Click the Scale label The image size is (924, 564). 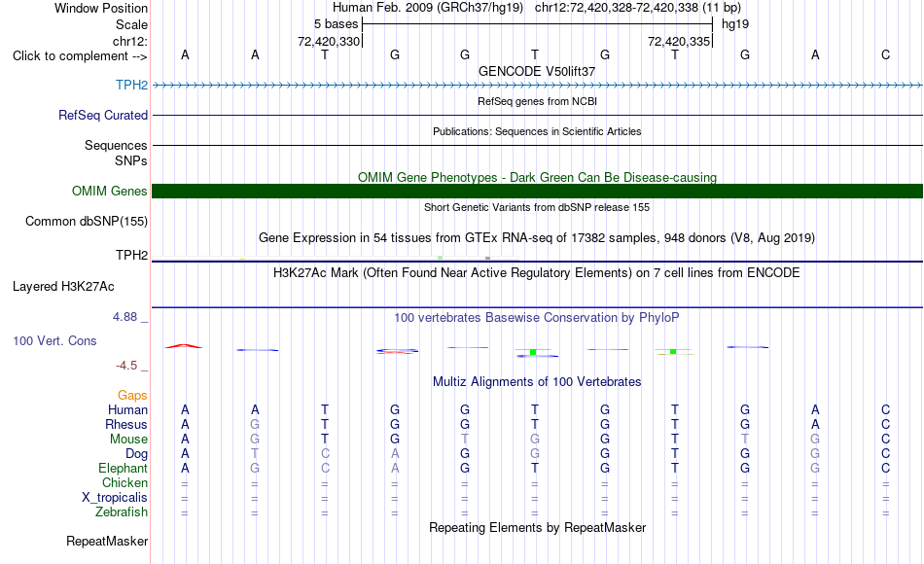click(x=131, y=24)
